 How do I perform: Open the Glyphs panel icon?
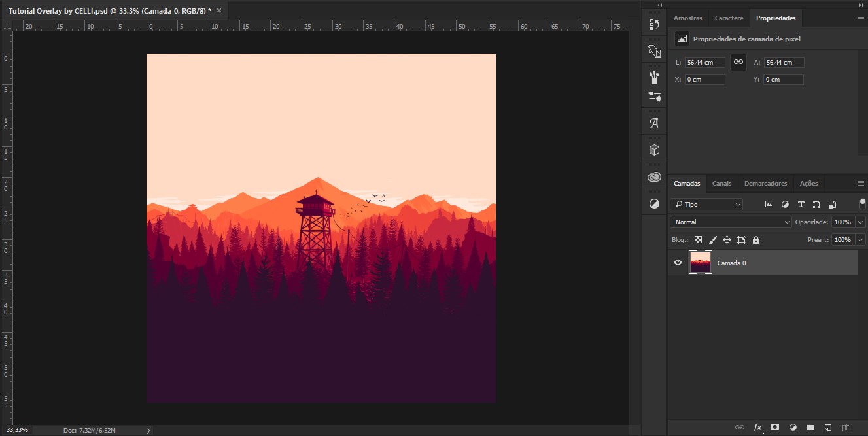[x=654, y=123]
